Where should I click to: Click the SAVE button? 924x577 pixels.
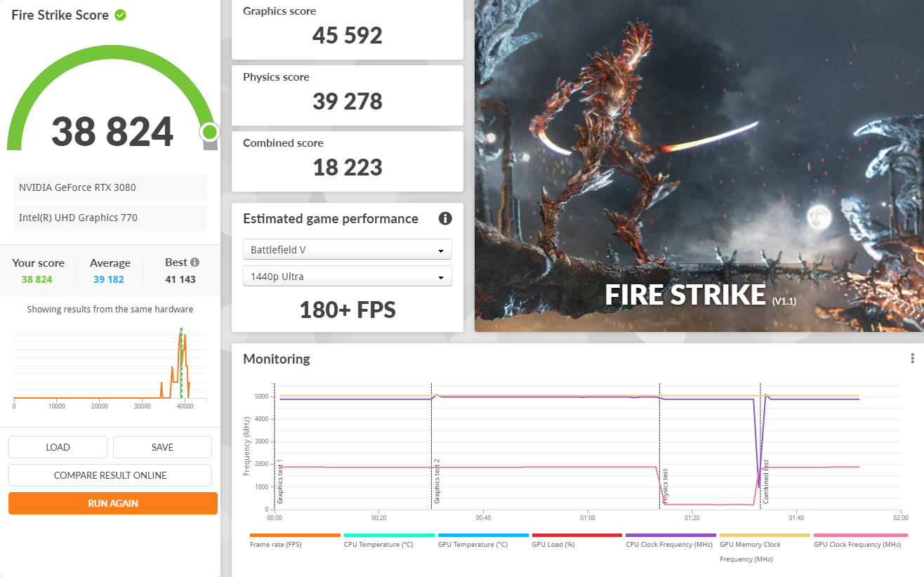click(x=162, y=447)
